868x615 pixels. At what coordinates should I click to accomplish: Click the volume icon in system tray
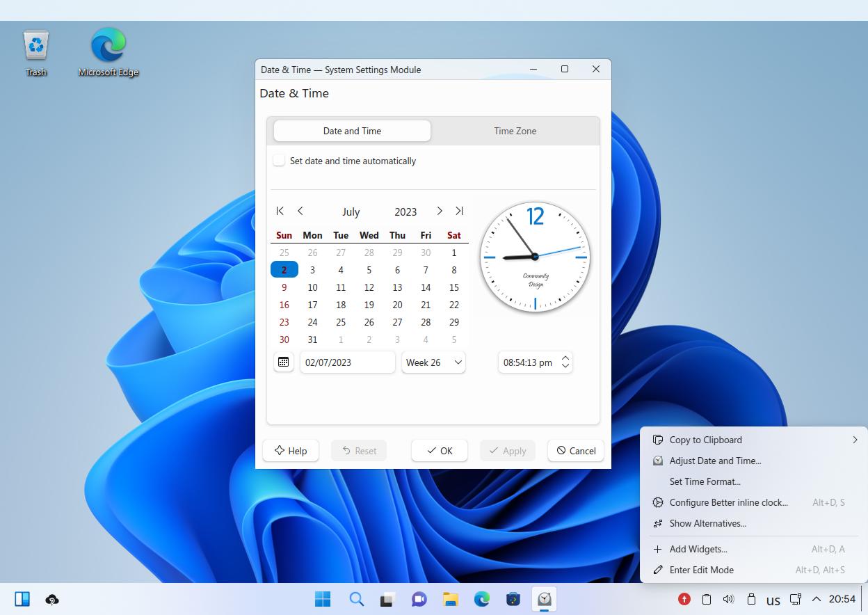tap(728, 599)
